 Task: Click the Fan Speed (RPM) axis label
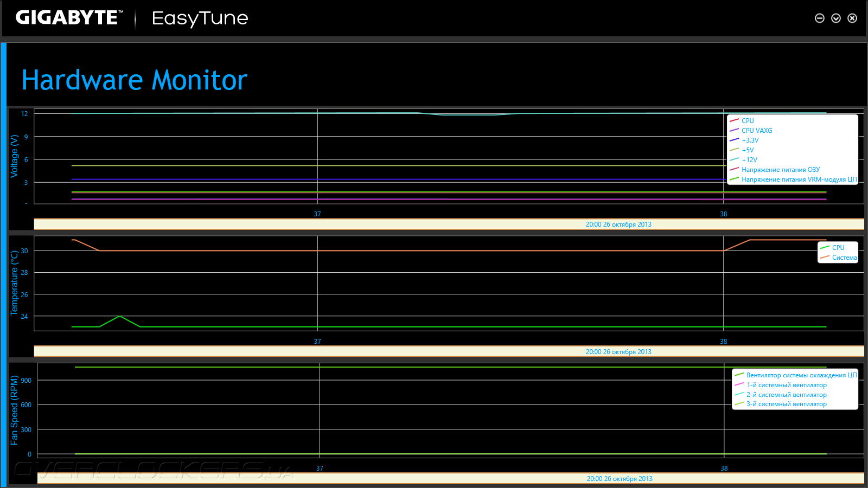pos(15,410)
